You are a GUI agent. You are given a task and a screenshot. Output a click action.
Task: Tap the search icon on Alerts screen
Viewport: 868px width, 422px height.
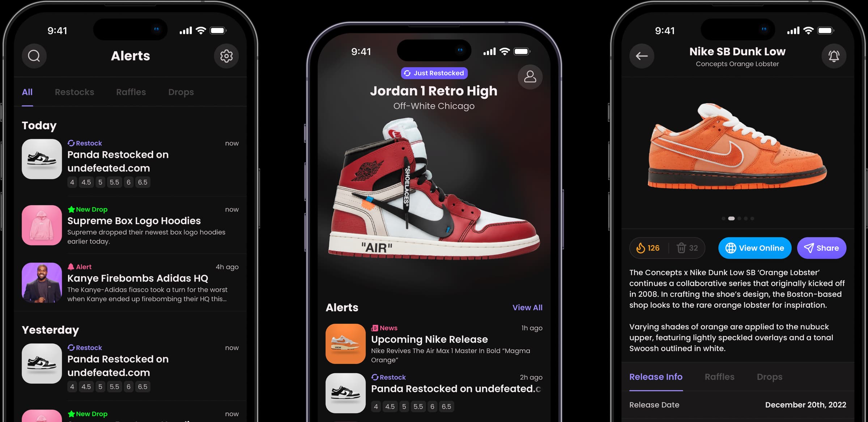34,55
